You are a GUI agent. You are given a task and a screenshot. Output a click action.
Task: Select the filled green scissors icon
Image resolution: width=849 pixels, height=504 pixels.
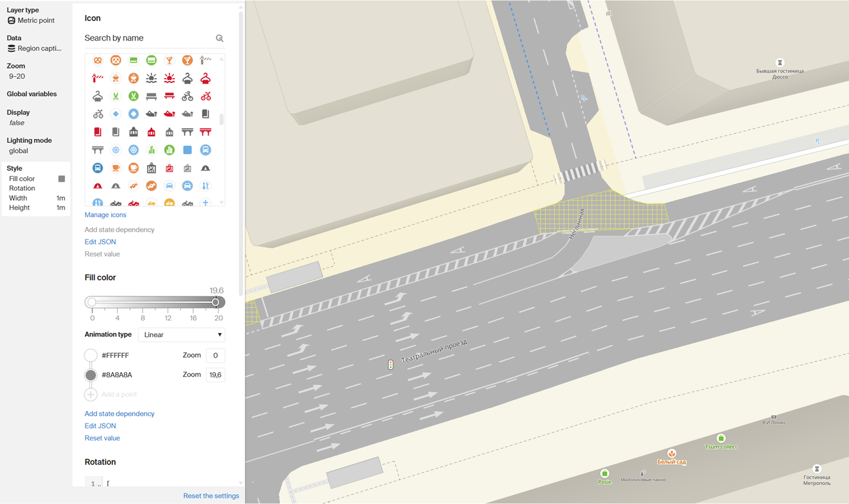(133, 96)
